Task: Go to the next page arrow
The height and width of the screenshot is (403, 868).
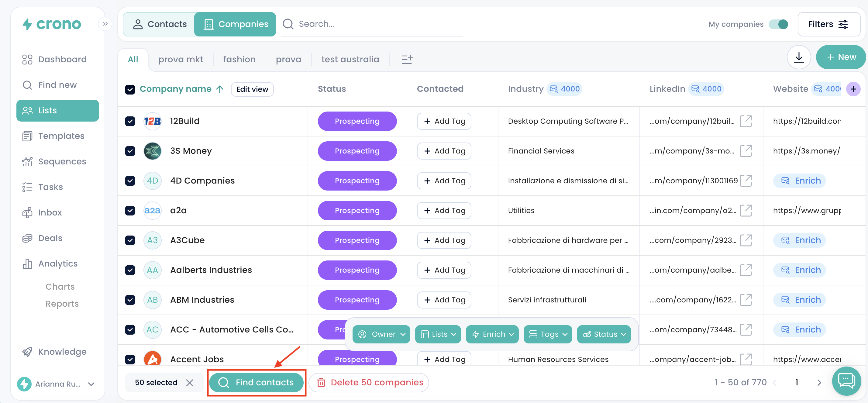Action: pyautogui.click(x=819, y=382)
